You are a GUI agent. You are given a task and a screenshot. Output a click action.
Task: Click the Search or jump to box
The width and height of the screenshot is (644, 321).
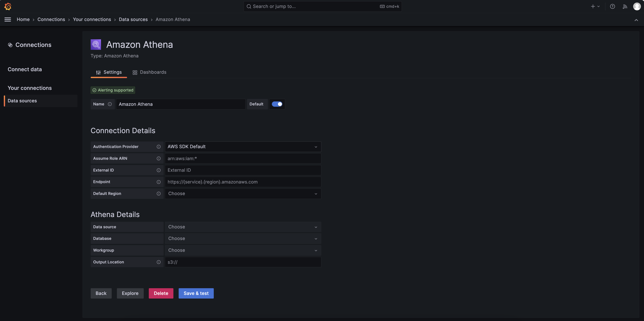323,7
